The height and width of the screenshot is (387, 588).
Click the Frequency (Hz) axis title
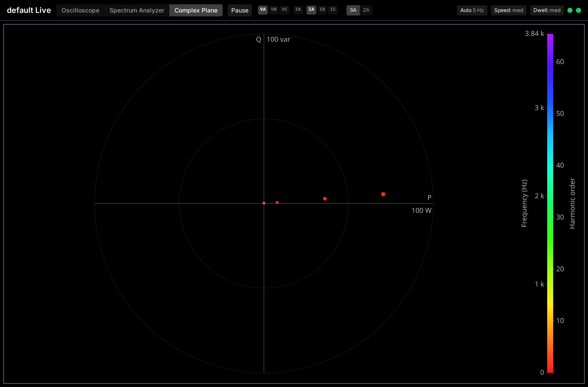[x=524, y=203]
